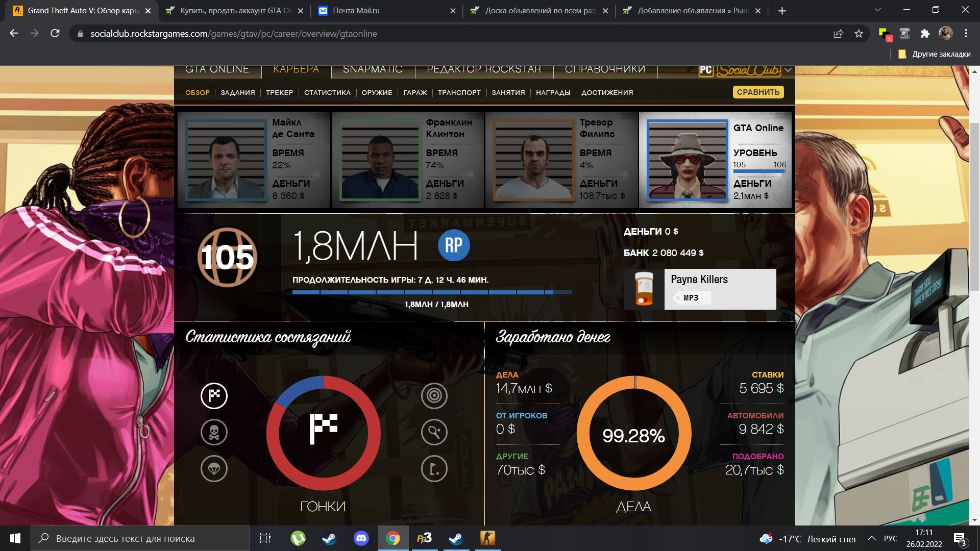Select the parachute competition icon
Viewport: 980px width, 551px height.
(x=214, y=469)
